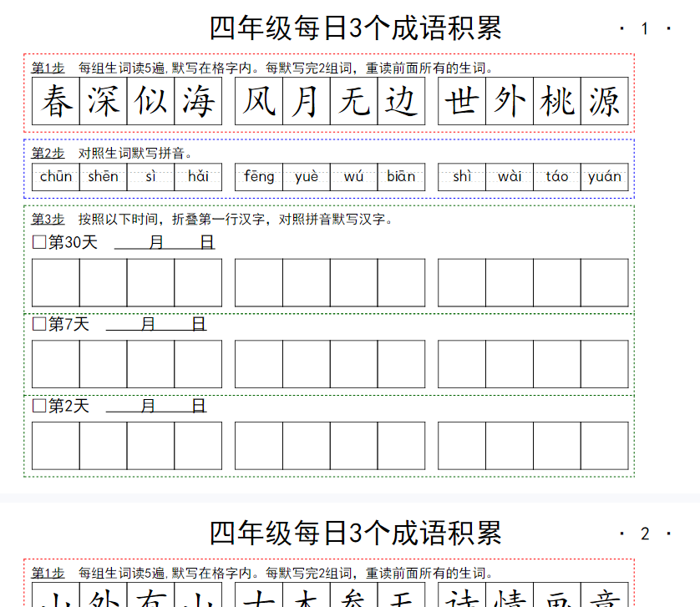Click the last empty box in 第2天 row
Image resolution: width=700 pixels, height=607 pixels.
605,446
